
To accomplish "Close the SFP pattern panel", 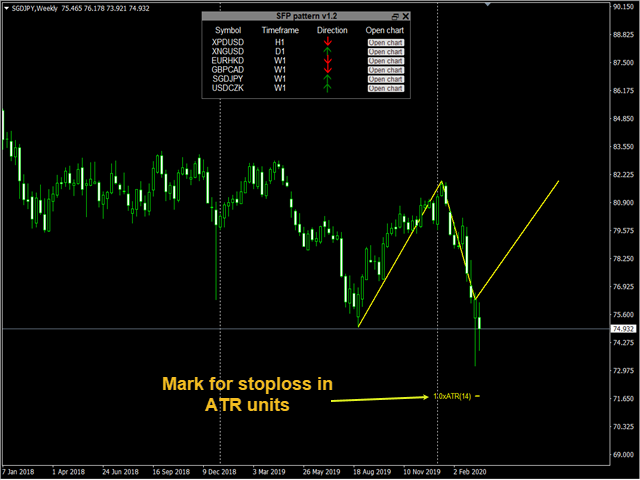I will pos(405,16).
